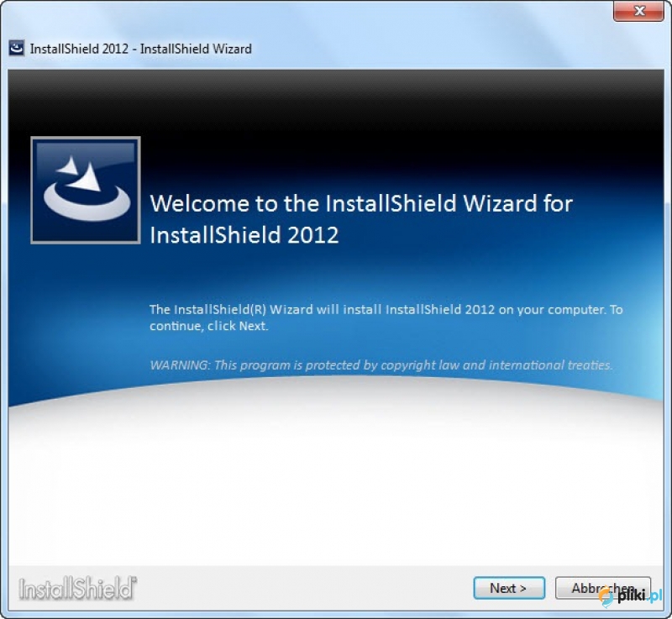Click the "Welcome to the InstallShield Wizard" heading
The width and height of the screenshot is (672, 619).
[361, 218]
